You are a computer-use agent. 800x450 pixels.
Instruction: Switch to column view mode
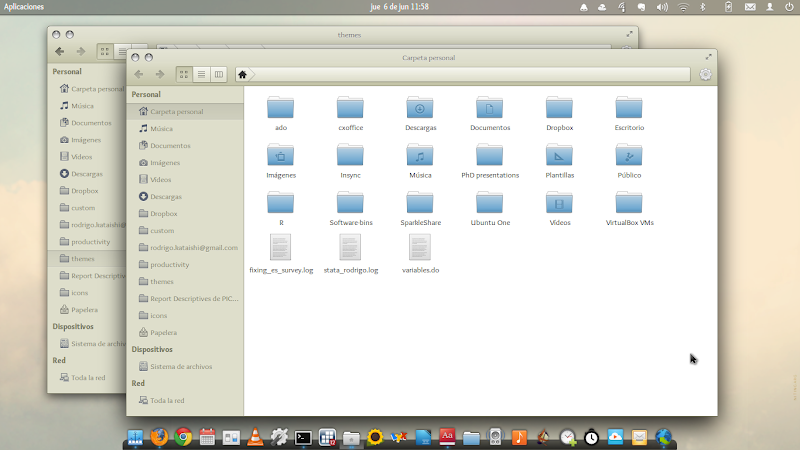(x=219, y=74)
